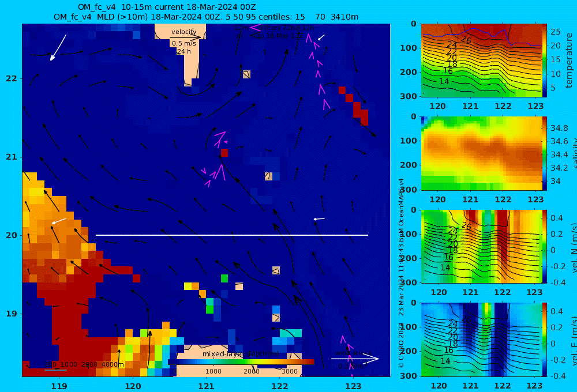Click longitude label 121 under main map
Screen dimensions: 577x392
[207, 386]
